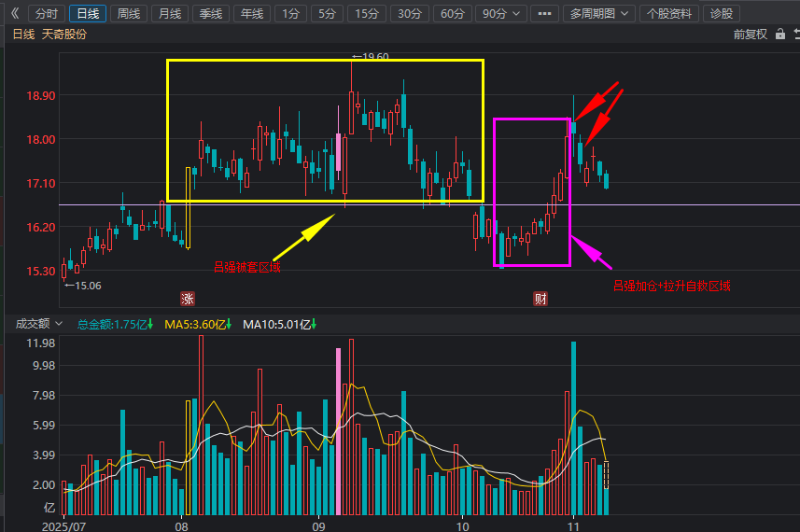Click the 总金额:1.75亿 value
Screen dimensions: 800x532
pos(115,324)
